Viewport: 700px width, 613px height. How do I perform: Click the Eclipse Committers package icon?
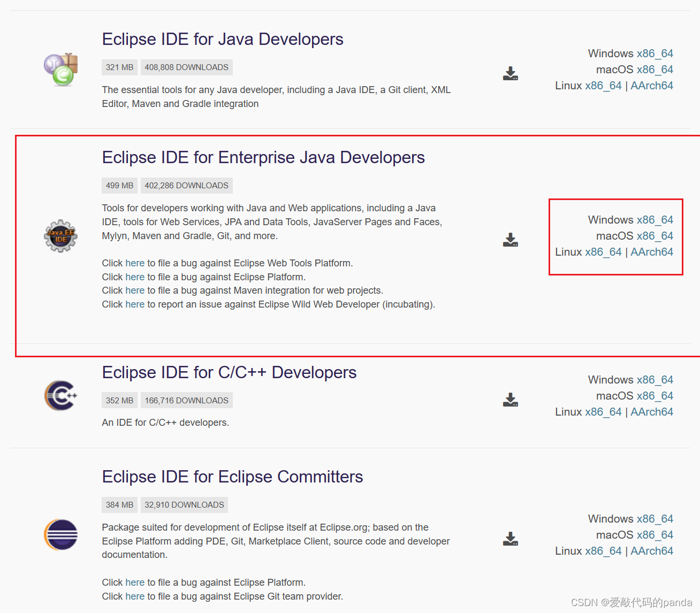60,535
